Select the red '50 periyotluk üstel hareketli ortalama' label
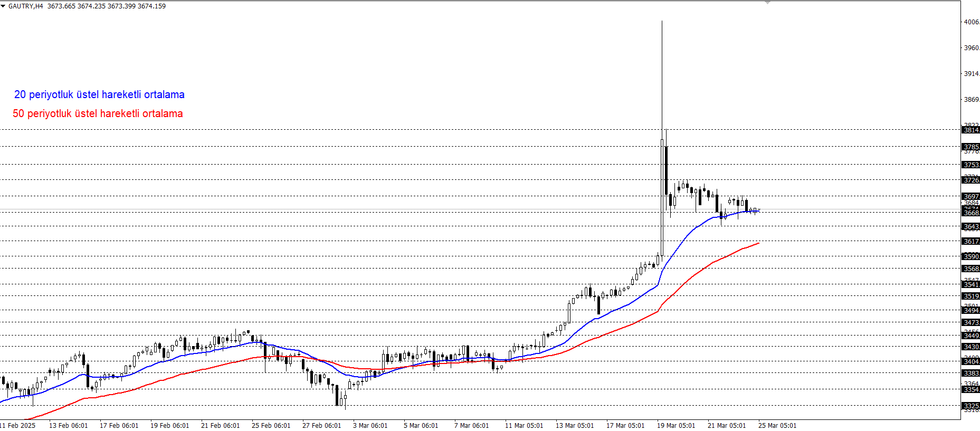The width and height of the screenshot is (980, 431). tap(98, 113)
